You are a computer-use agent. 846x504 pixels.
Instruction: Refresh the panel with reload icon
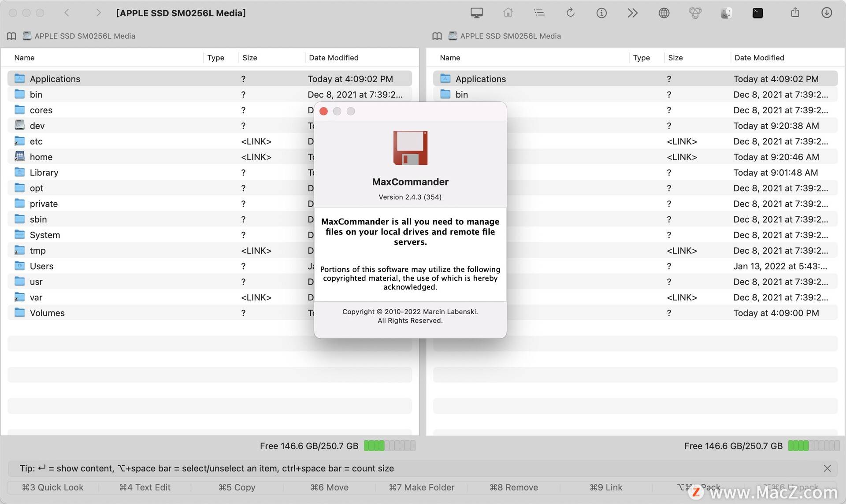570,13
